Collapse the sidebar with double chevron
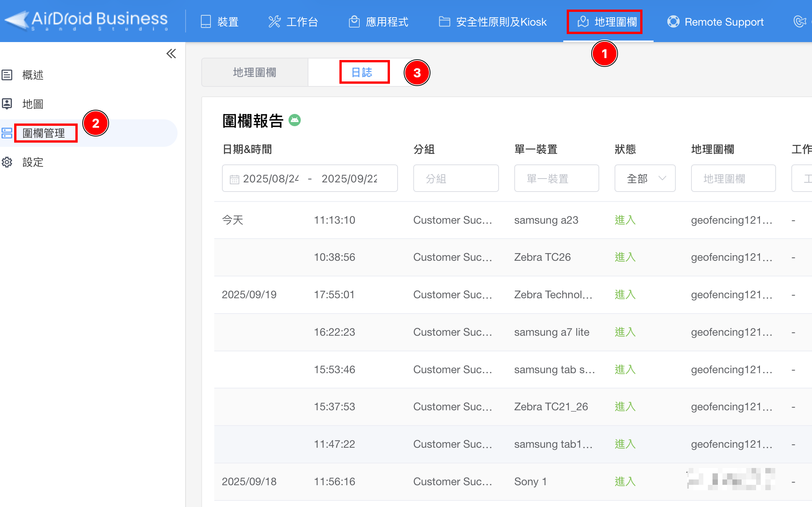 click(171, 54)
